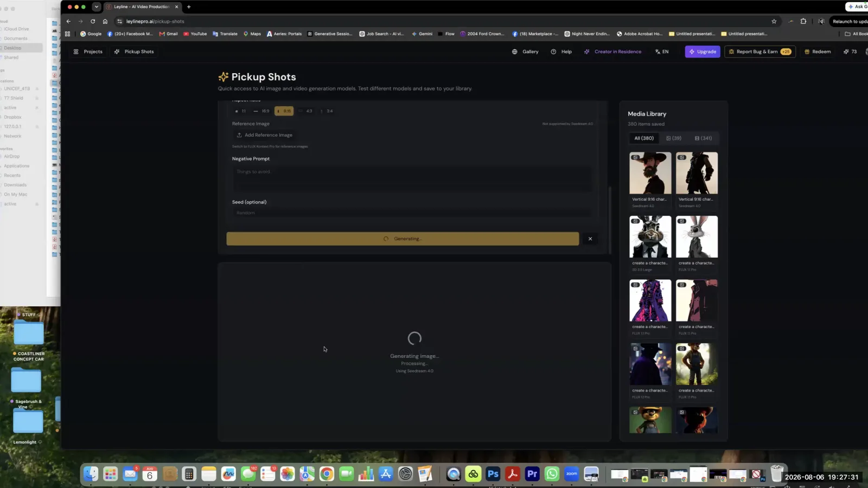Cancel generation with the X button
This screenshot has width=868, height=488.
tap(590, 239)
